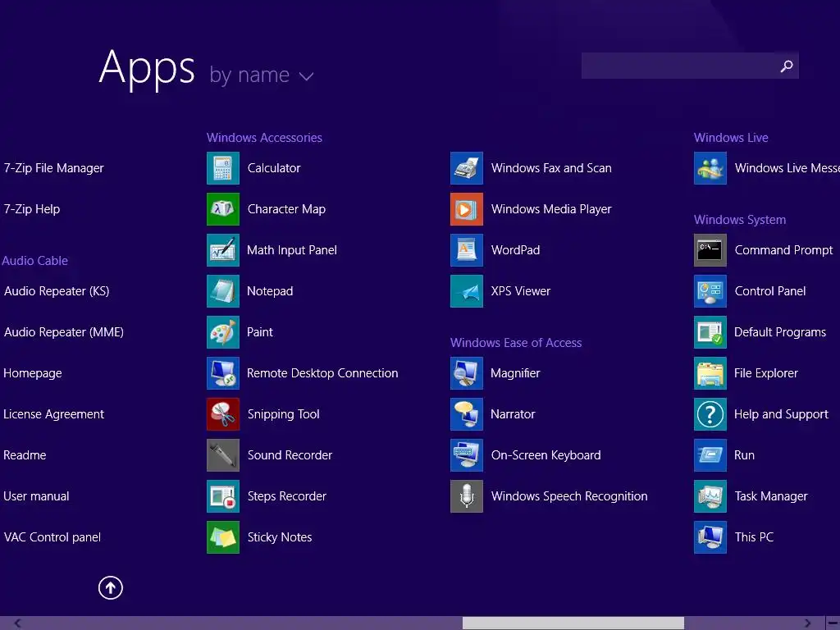Launch VAC Control panel
840x630 pixels.
click(x=52, y=537)
